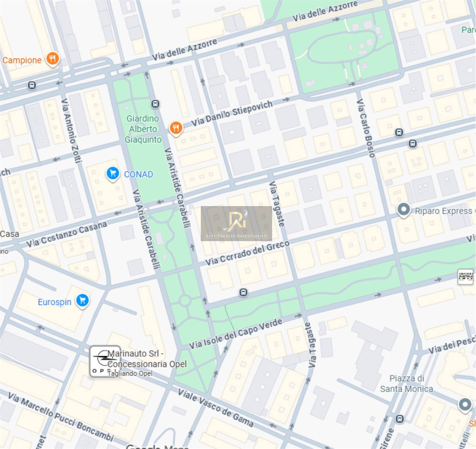Click the Riparo Express text label
The width and height of the screenshot is (476, 449).
[x=443, y=211]
